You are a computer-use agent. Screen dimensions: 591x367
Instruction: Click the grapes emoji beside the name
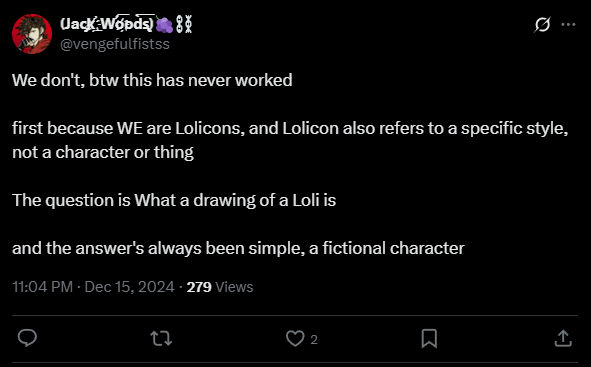164,24
